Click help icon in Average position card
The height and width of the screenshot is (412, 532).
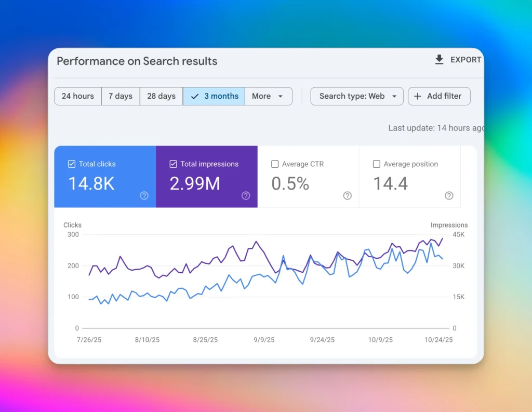(x=449, y=196)
